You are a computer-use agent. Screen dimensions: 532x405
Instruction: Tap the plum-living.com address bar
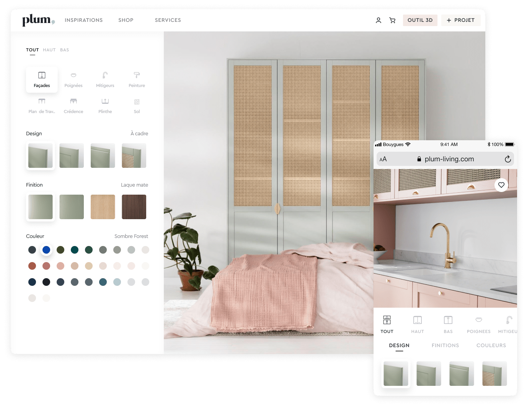(445, 159)
